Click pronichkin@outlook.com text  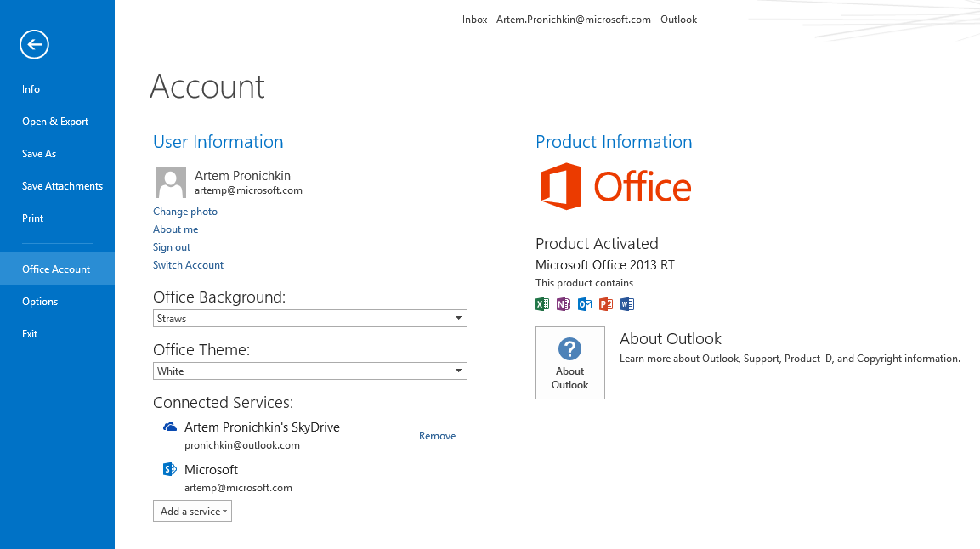click(242, 445)
